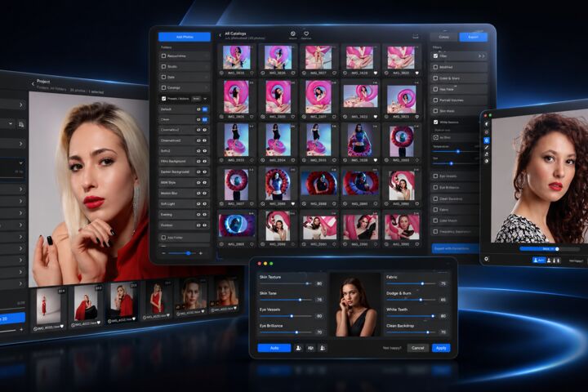Adjust the Skin Tone slider
588x392 pixels.
pos(286,300)
